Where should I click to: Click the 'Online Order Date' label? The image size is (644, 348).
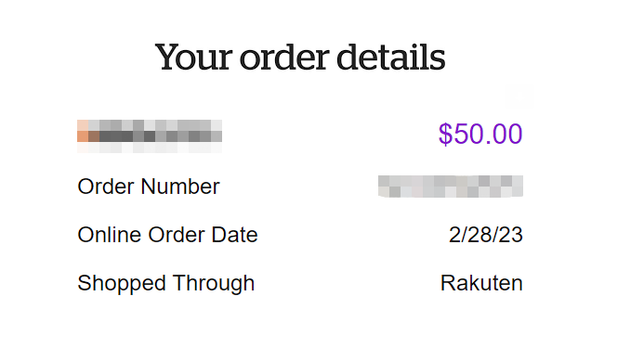click(x=167, y=235)
